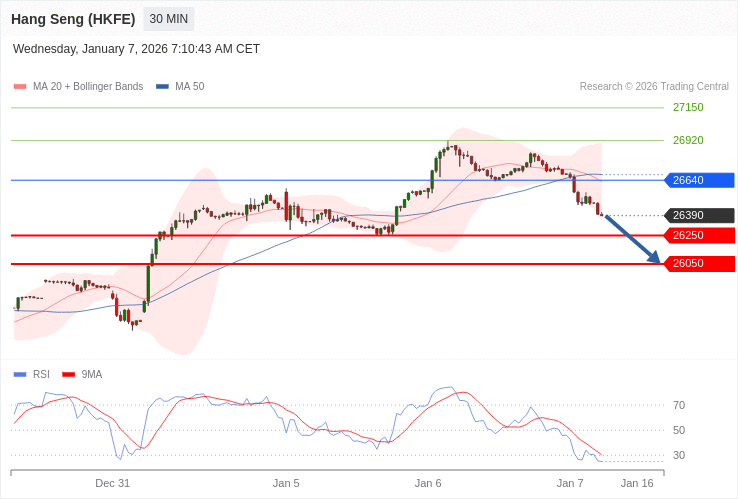Click the blue 26640 price tag
Screen dimensions: 738x500
(x=699, y=180)
